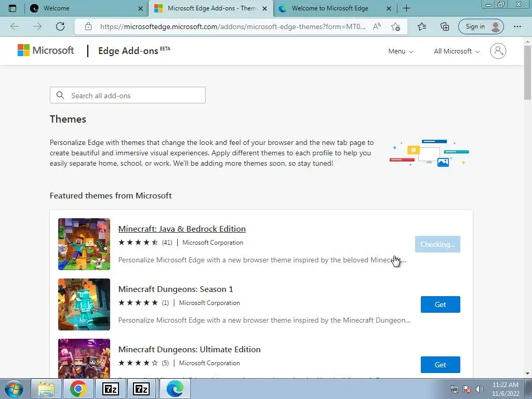Click the Minecraft Java star rating (41)
This screenshot has height=399, width=532.
[145, 243]
